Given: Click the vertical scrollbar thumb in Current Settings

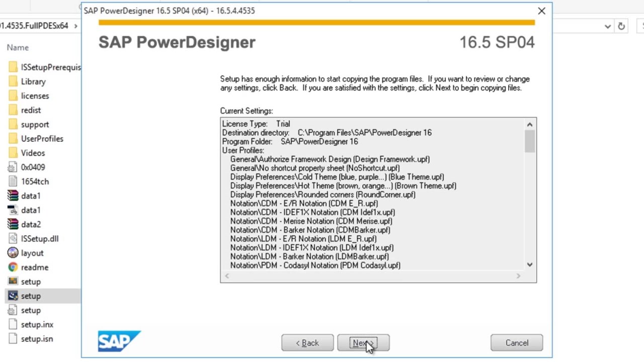Looking at the screenshot, I should pyautogui.click(x=529, y=141).
